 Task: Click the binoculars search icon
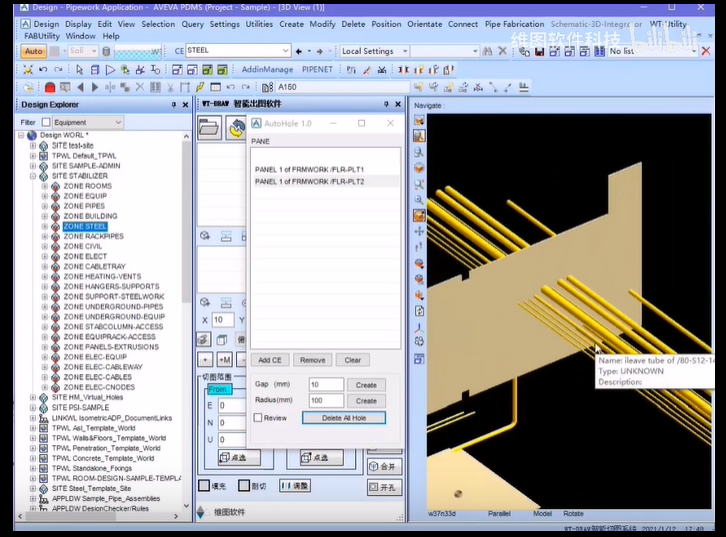pos(487,51)
